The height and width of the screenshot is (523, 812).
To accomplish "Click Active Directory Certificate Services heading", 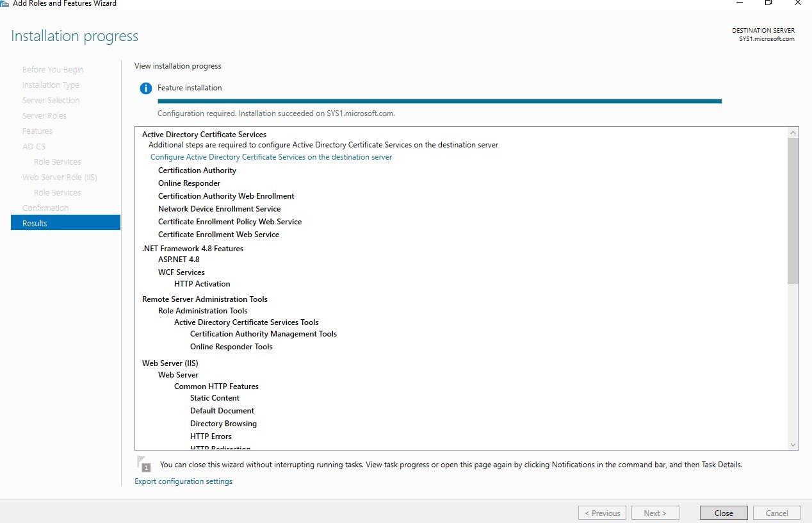I will coord(204,135).
